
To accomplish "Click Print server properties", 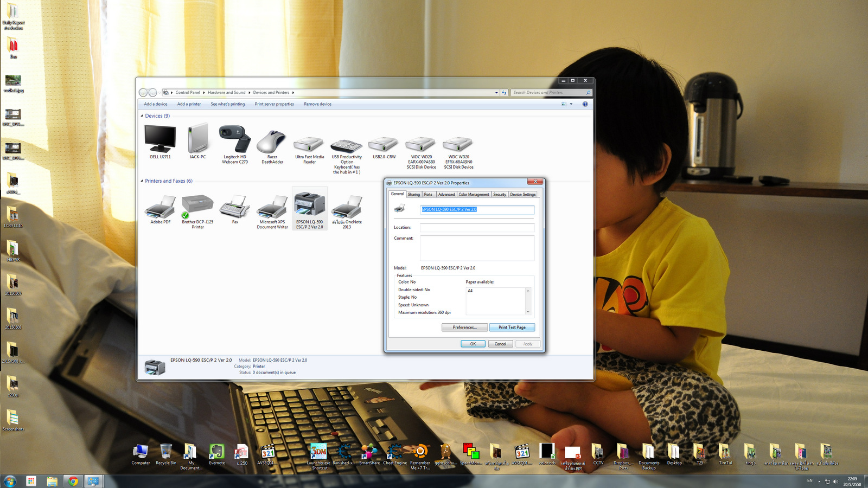I will [275, 104].
